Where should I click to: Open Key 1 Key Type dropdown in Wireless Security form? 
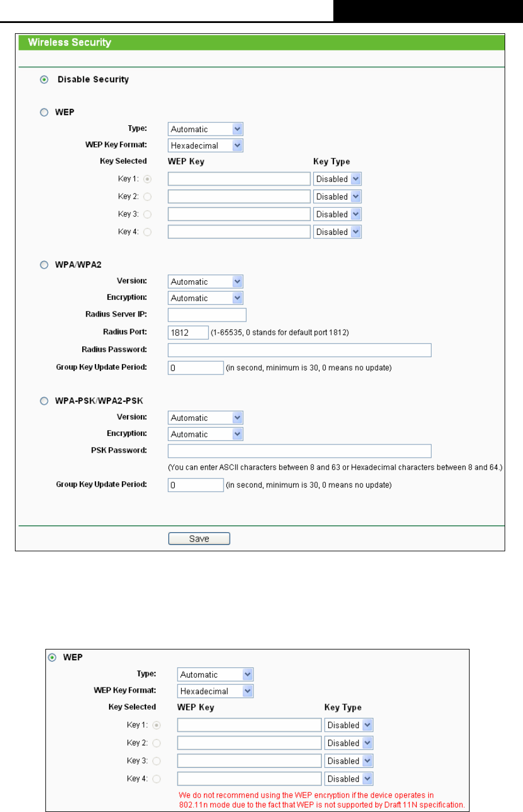click(x=337, y=179)
